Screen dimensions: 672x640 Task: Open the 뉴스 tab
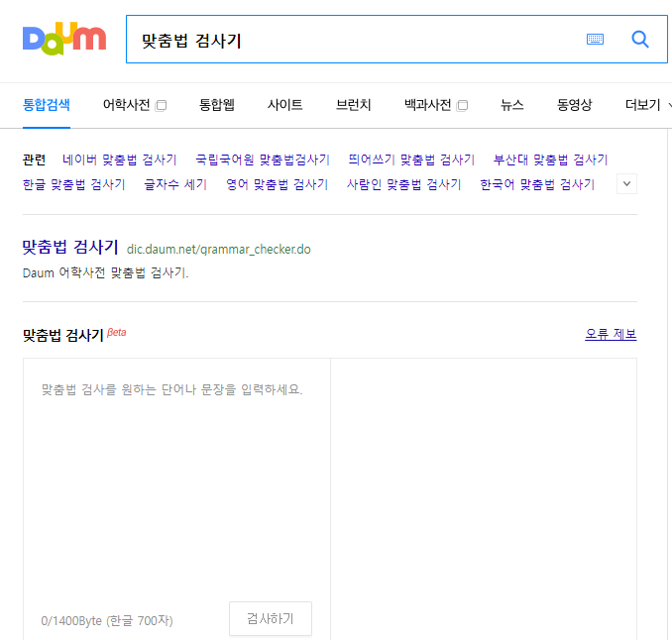click(512, 105)
